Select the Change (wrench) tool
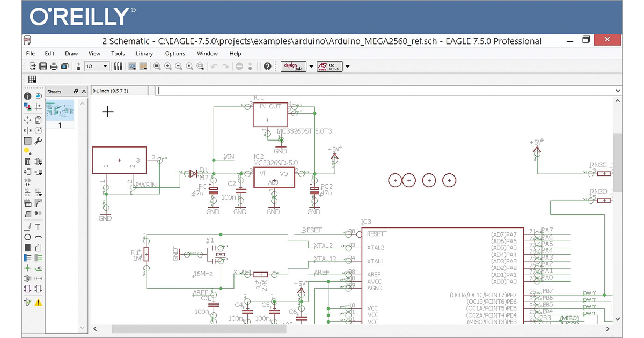This screenshot has width=644, height=338. tap(38, 141)
